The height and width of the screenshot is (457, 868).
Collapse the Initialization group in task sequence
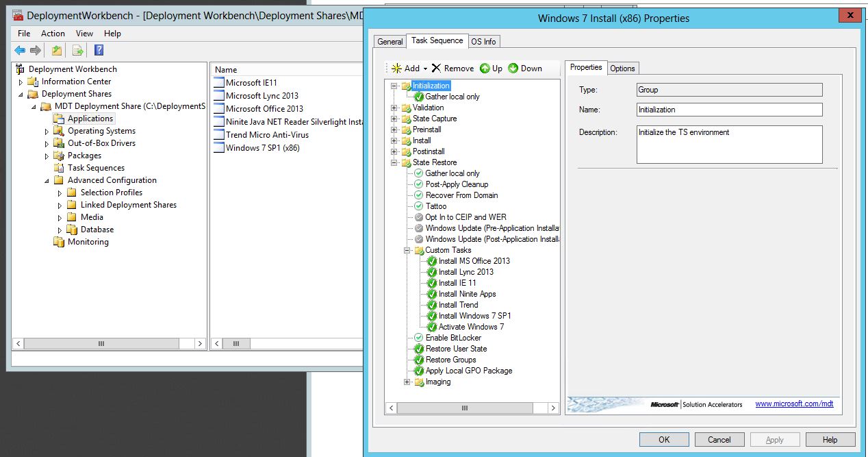pyautogui.click(x=394, y=86)
